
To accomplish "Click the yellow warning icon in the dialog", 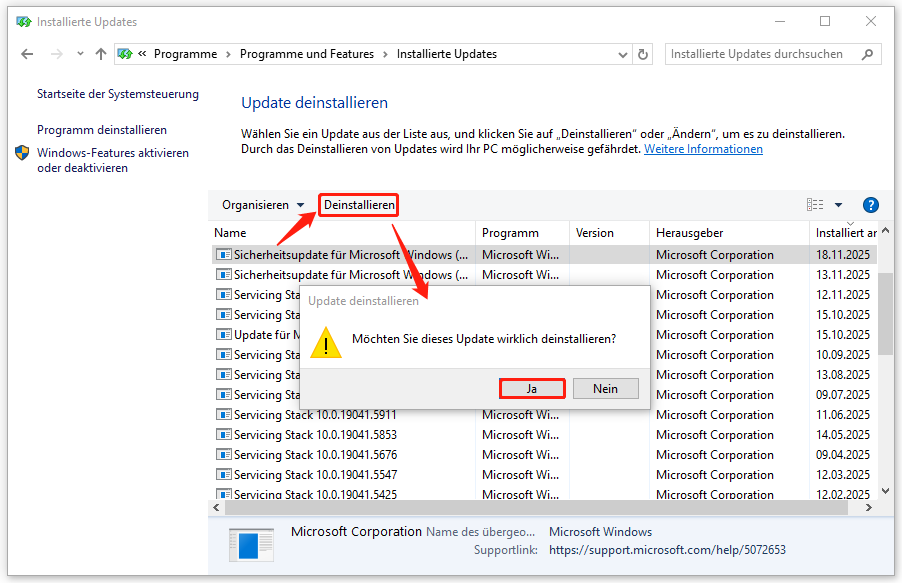I will (325, 344).
